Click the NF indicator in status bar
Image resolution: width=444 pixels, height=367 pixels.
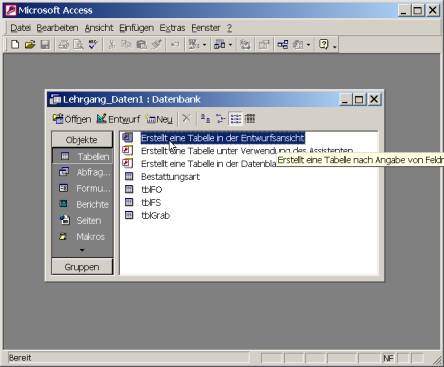[388, 358]
